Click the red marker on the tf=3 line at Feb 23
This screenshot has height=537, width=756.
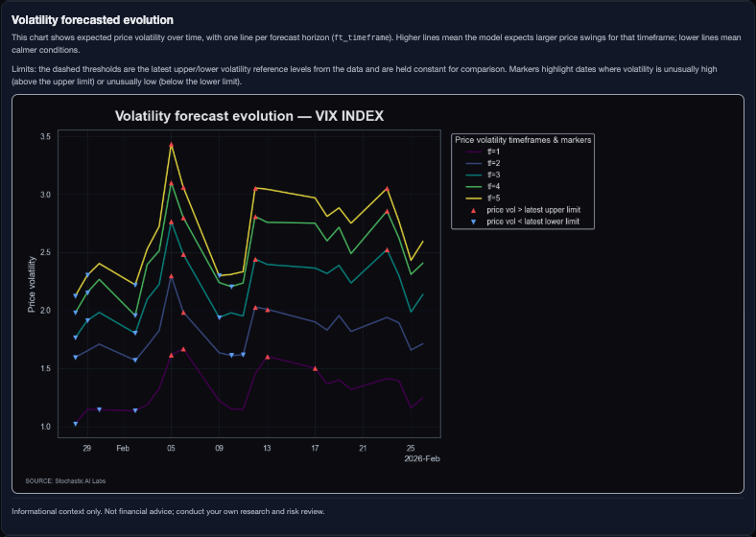[387, 250]
